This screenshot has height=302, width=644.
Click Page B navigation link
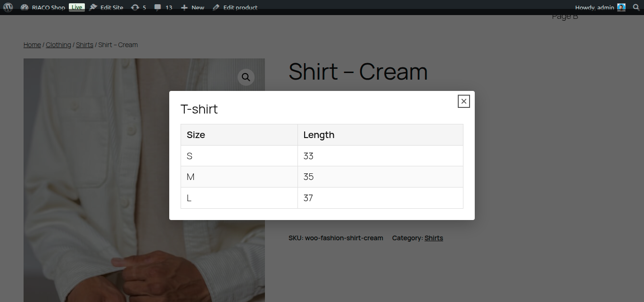565,17
